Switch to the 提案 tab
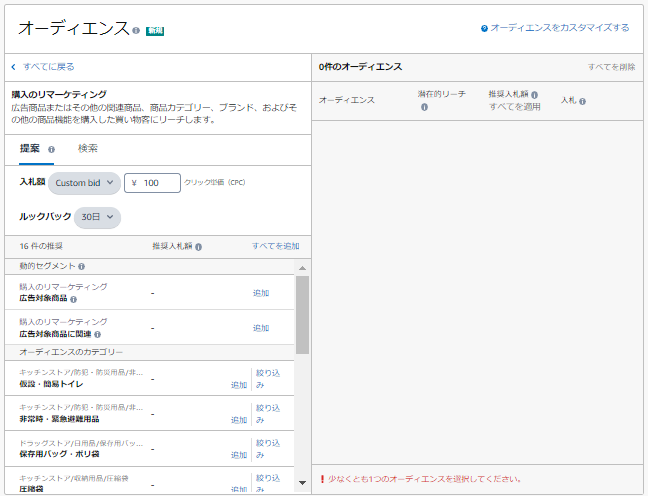The image size is (648, 496). pyautogui.click(x=30, y=148)
